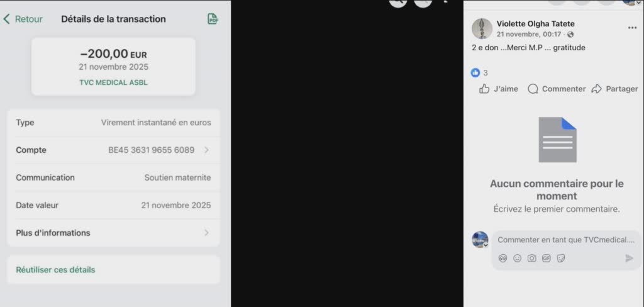644x307 pixels.
Task: Send the comment with the arrow icon
Action: [x=629, y=258]
